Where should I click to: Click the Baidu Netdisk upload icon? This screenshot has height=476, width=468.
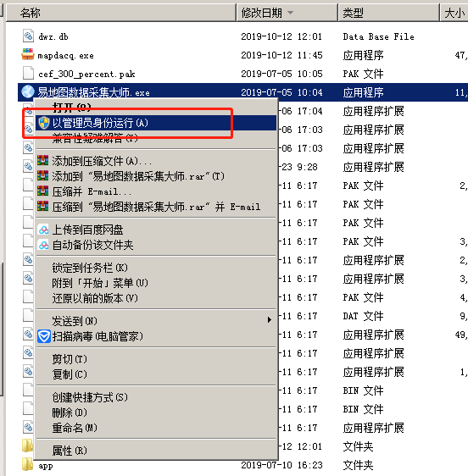pos(43,230)
